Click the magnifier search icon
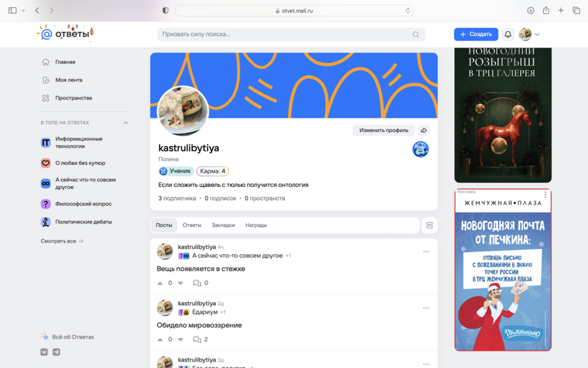 coord(416,35)
